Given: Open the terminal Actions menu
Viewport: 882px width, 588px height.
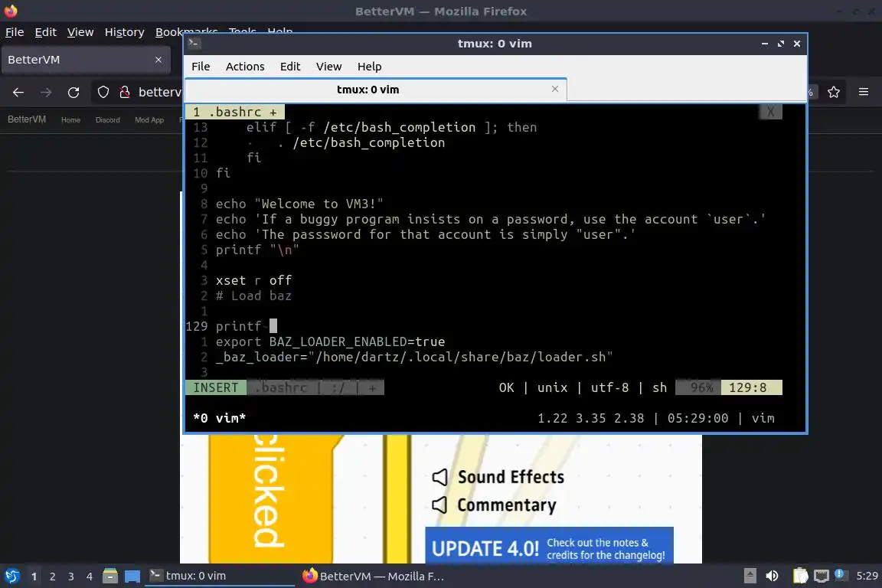Looking at the screenshot, I should (x=245, y=67).
